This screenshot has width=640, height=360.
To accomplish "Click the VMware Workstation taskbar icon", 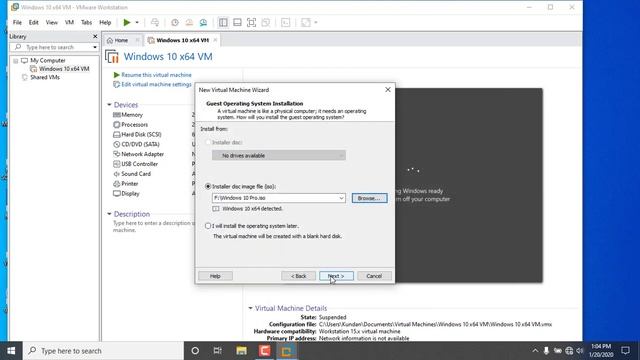I will tap(287, 351).
